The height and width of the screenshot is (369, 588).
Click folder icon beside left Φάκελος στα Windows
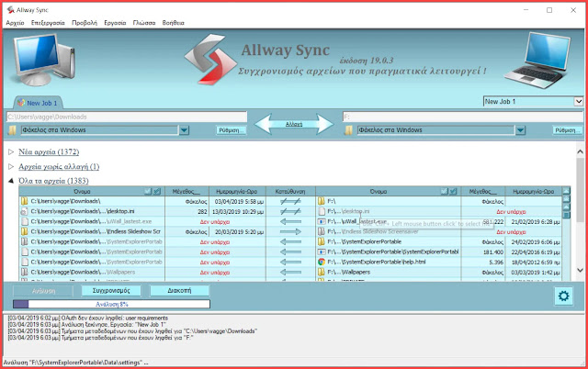point(12,130)
